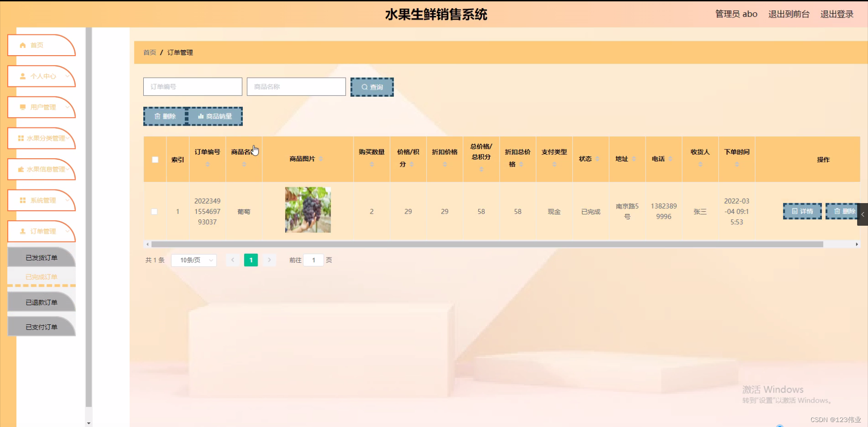
Task: Click the magnifier icon on 查询 button
Action: [365, 86]
